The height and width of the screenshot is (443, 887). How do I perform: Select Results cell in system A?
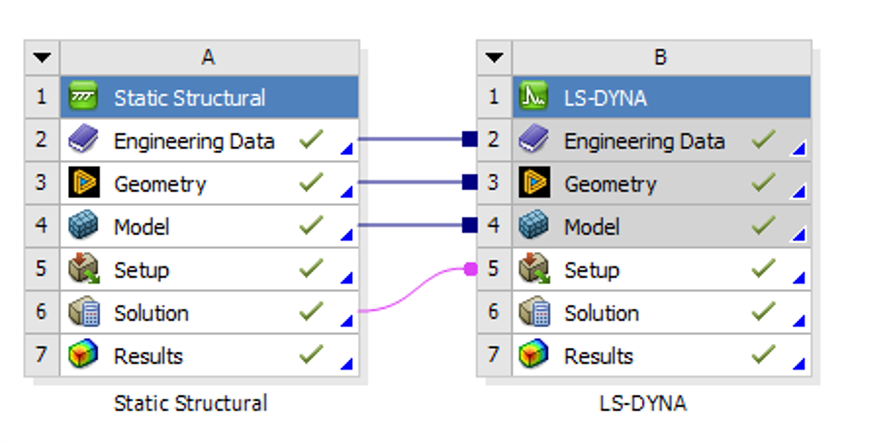coord(209,355)
